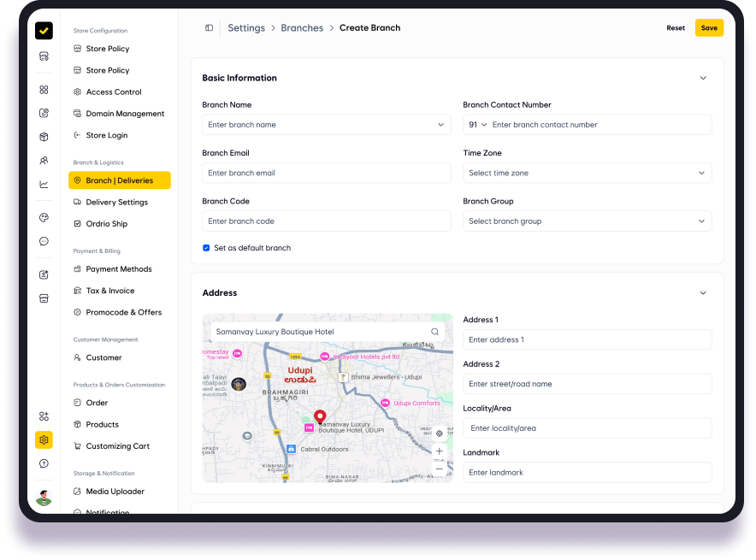Image resolution: width=756 pixels, height=560 pixels.
Task: Collapse the Address section
Action: click(x=703, y=292)
